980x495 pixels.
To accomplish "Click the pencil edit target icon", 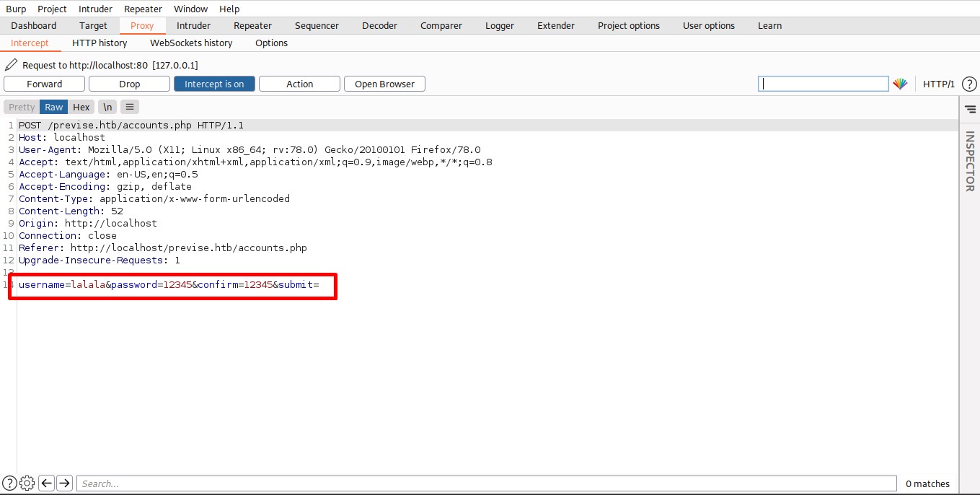I will click(x=11, y=65).
